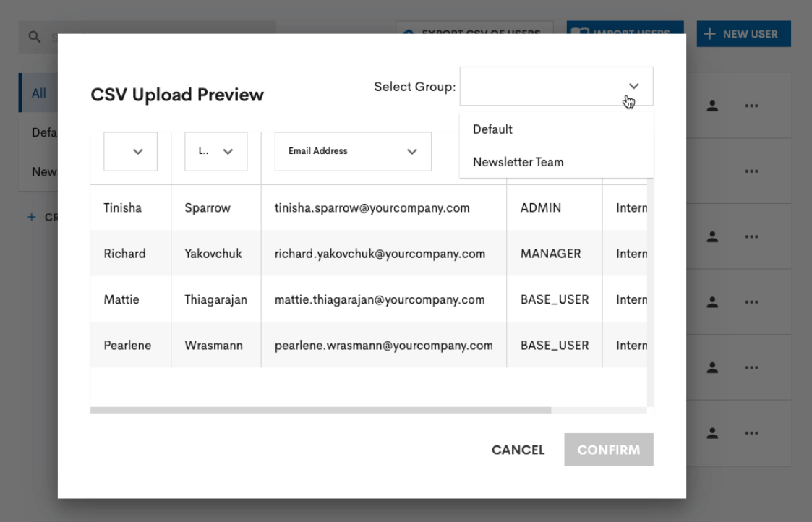Click BASE_USER cell in Pearlene's row
The height and width of the screenshot is (522, 812).
click(x=555, y=346)
